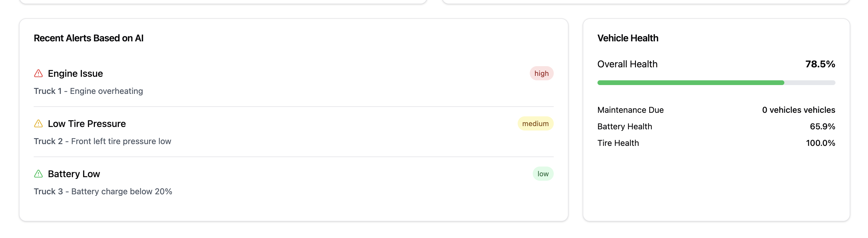The height and width of the screenshot is (238, 868).
Task: Open the Low Tire Pressure alert title
Action: tap(87, 123)
